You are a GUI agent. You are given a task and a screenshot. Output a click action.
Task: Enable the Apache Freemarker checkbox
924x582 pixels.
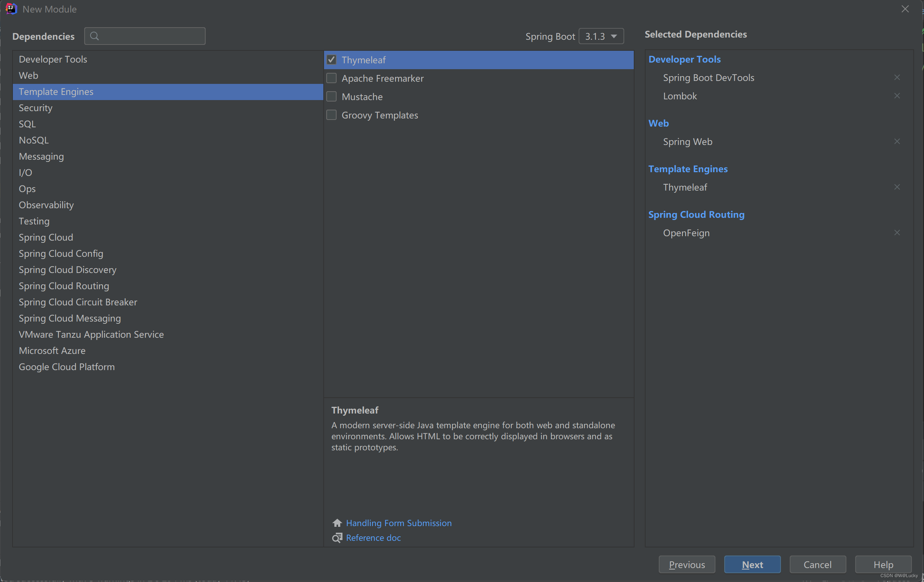(331, 78)
